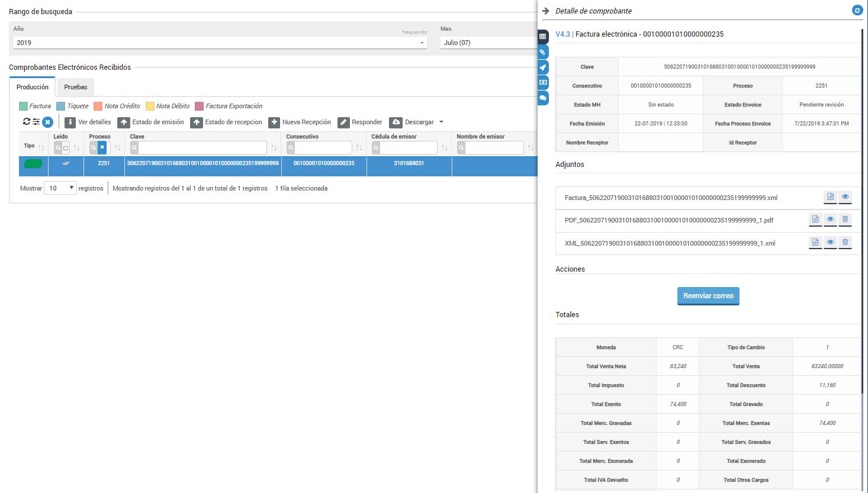
Task: Click the Reenviar correo button
Action: 708,296
